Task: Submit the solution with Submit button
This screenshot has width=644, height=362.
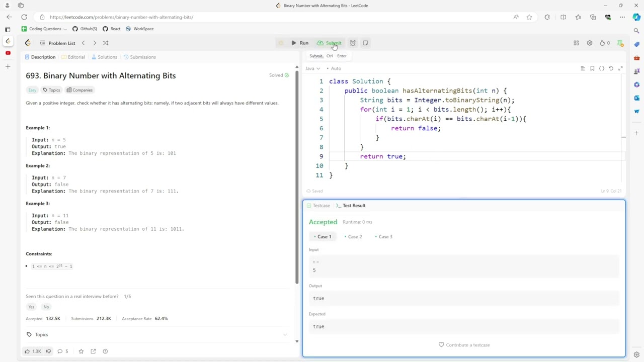Action: point(329,43)
